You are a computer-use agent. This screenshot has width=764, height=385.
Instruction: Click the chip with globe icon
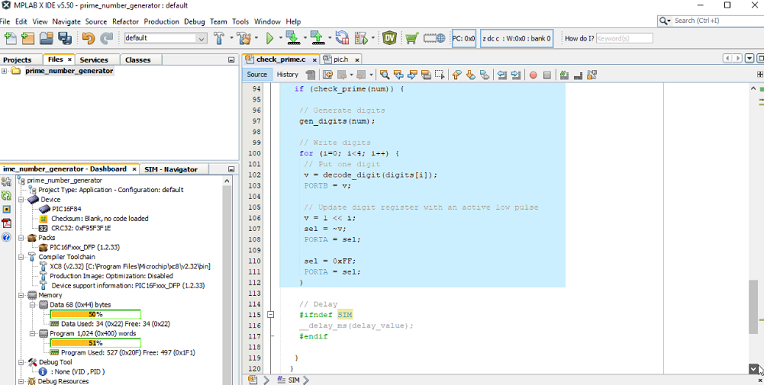pyautogui.click(x=434, y=38)
